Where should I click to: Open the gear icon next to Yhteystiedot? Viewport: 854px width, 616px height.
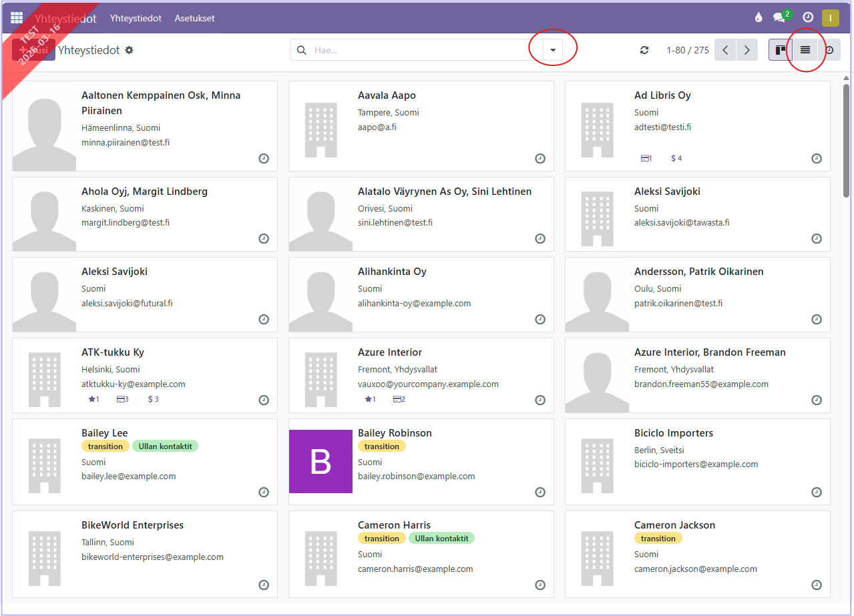coord(130,50)
